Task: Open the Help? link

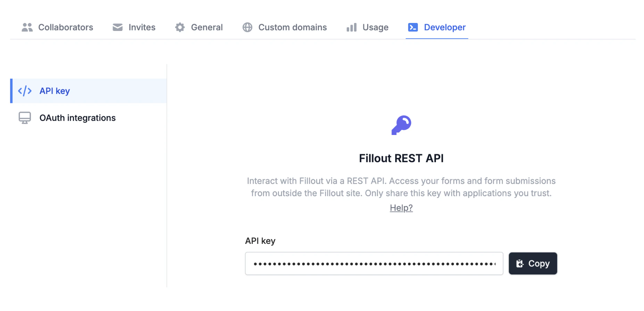Action: 401,208
